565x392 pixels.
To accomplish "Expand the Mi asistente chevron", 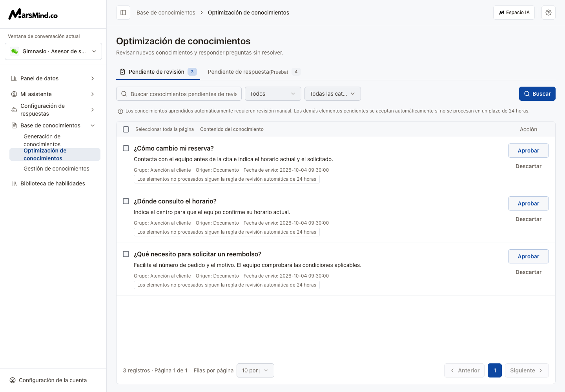I will [x=93, y=94].
